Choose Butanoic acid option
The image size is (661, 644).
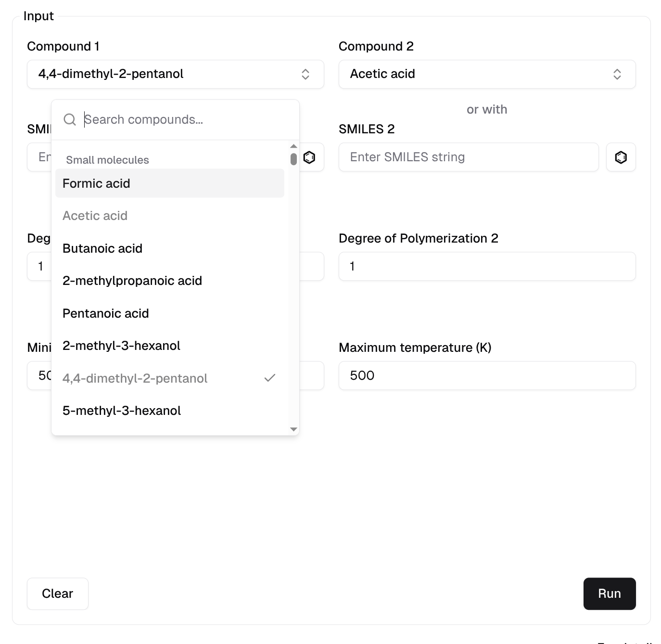pyautogui.click(x=102, y=248)
